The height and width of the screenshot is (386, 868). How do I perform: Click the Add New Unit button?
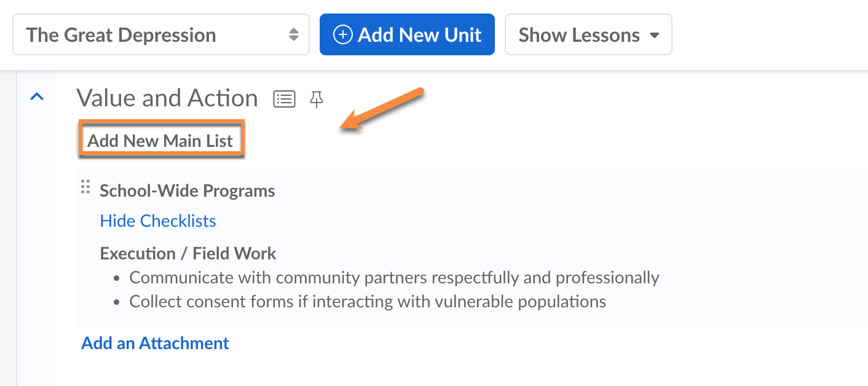[x=407, y=35]
